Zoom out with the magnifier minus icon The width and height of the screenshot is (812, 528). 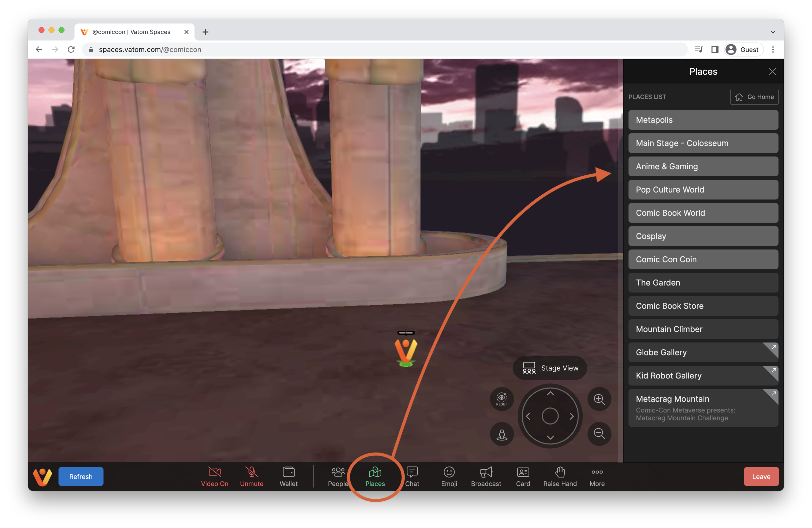pyautogui.click(x=599, y=434)
